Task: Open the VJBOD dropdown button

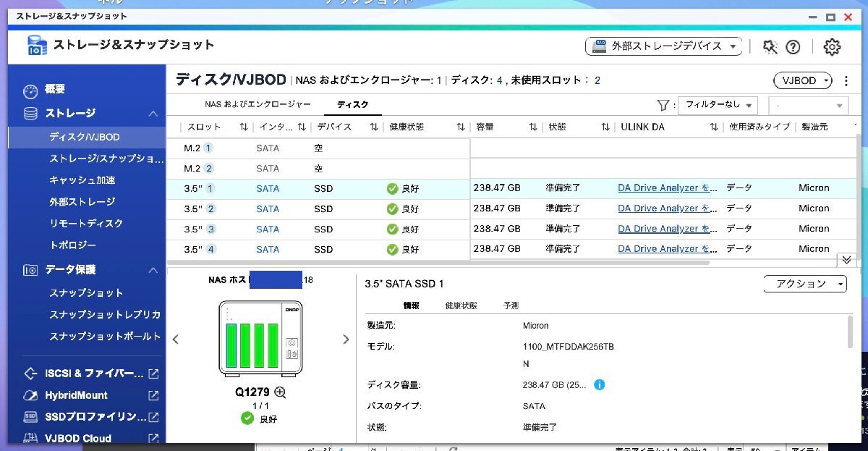Action: click(x=802, y=81)
